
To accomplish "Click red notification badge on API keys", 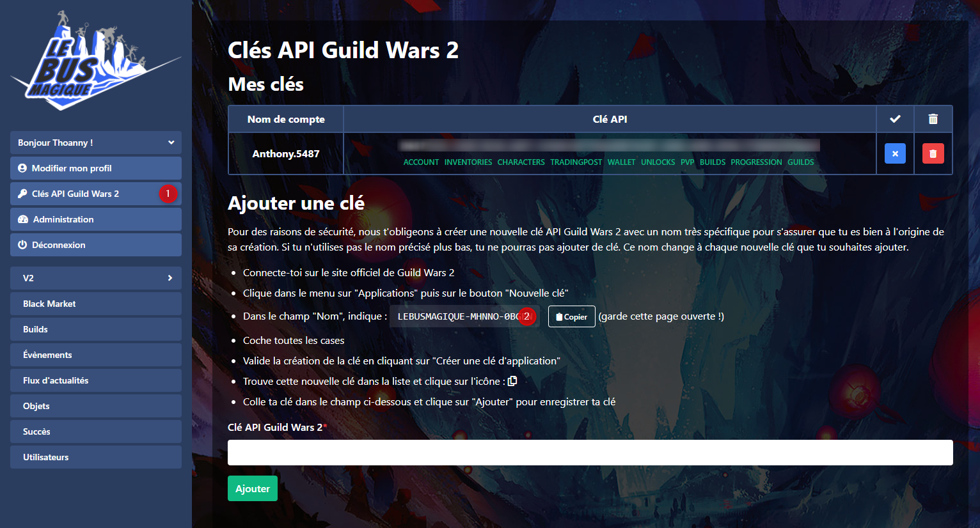I will 168,194.
